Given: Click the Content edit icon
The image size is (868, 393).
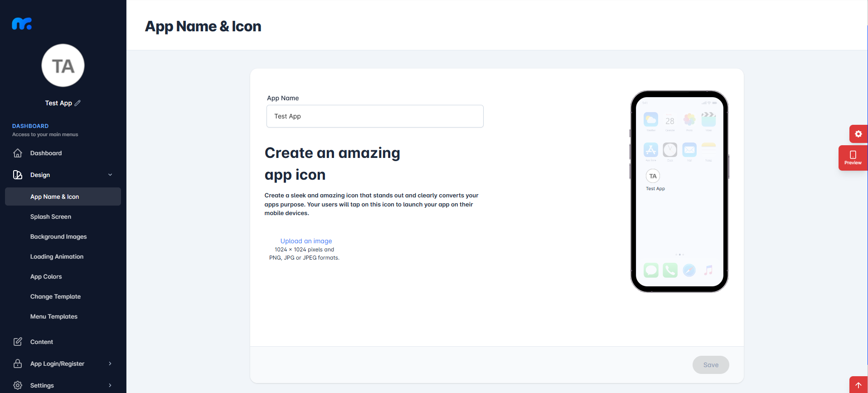Looking at the screenshot, I should [18, 342].
